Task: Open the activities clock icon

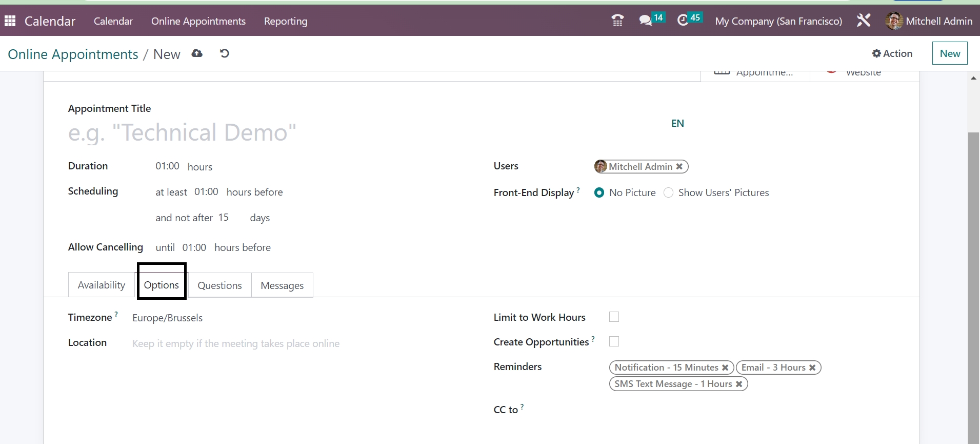Action: [x=683, y=21]
